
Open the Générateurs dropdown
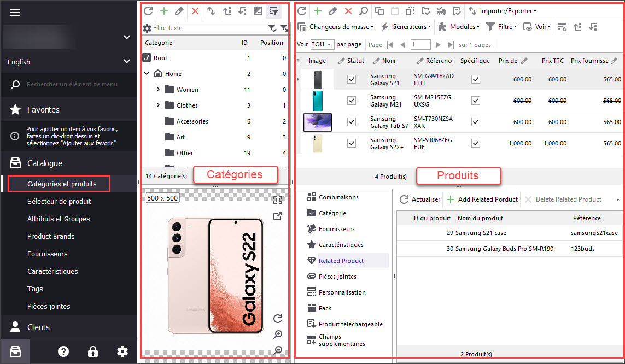pos(406,27)
